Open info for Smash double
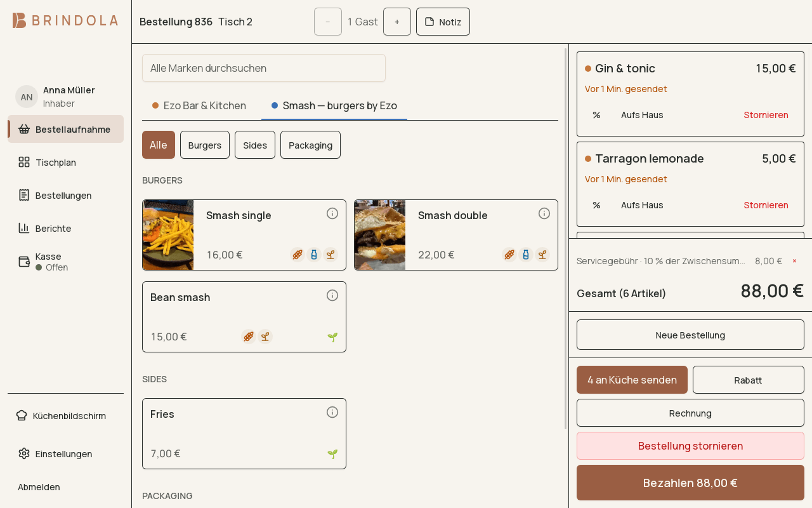812x508 pixels. point(544,213)
